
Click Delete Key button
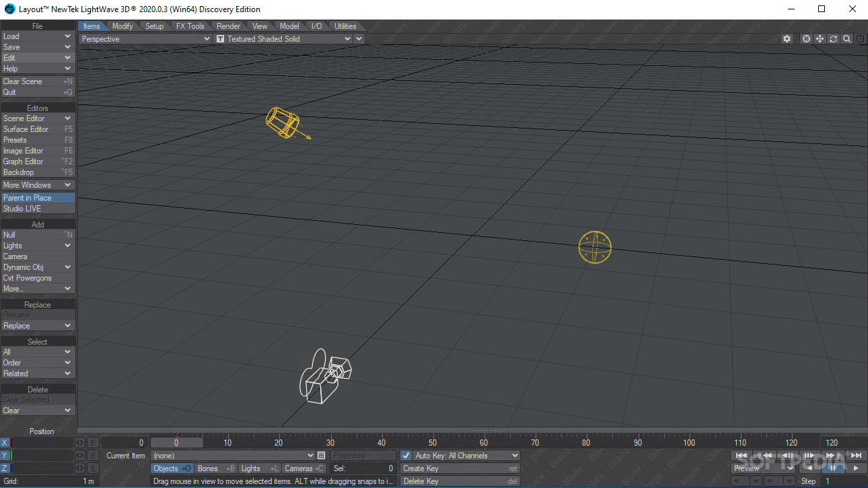(461, 481)
